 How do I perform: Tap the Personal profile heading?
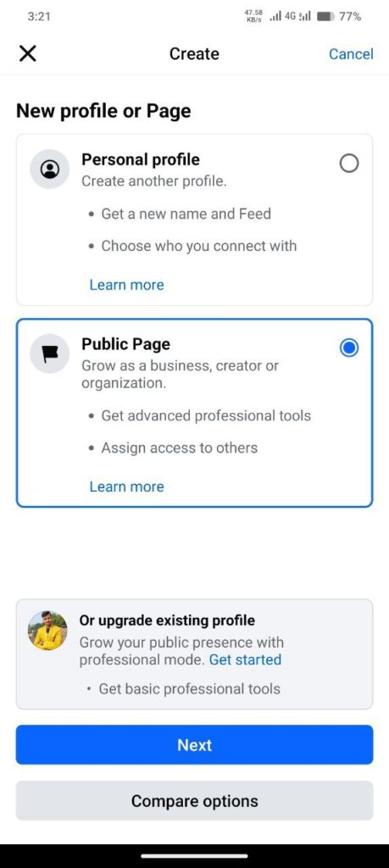point(141,160)
